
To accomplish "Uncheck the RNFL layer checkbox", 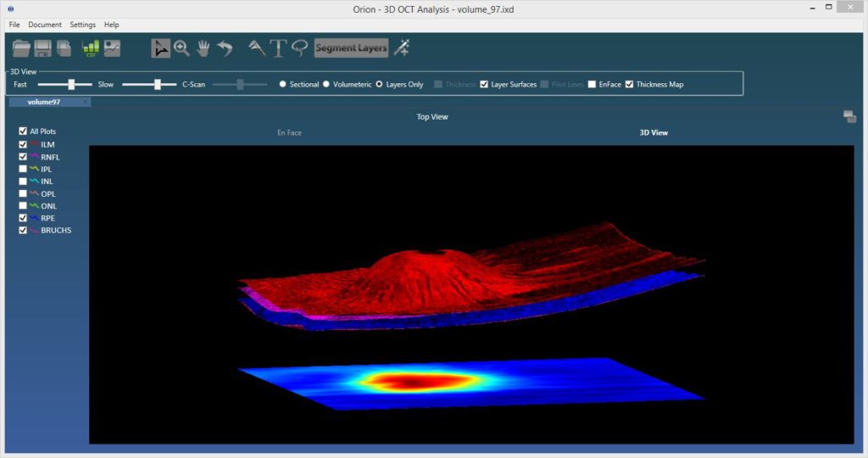I will point(23,157).
